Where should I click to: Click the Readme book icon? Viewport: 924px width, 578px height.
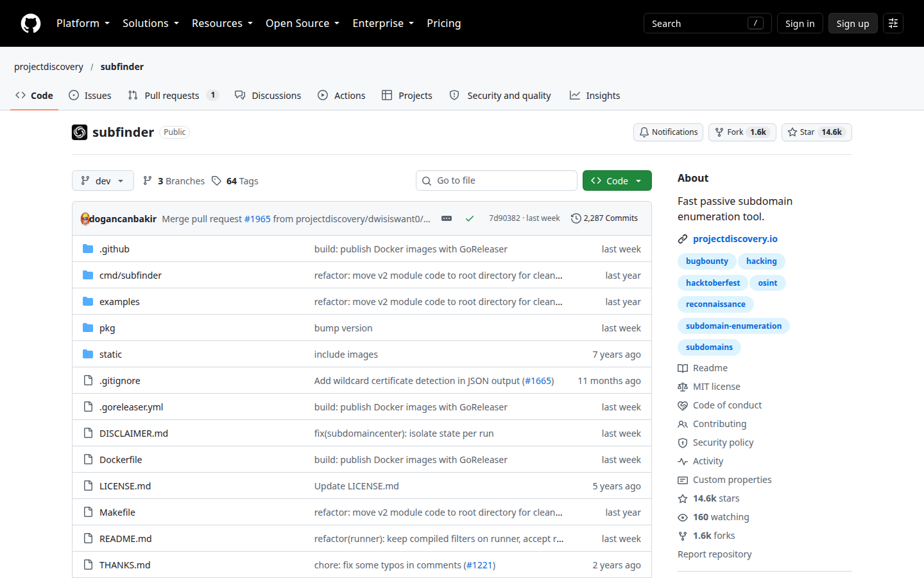coord(683,368)
